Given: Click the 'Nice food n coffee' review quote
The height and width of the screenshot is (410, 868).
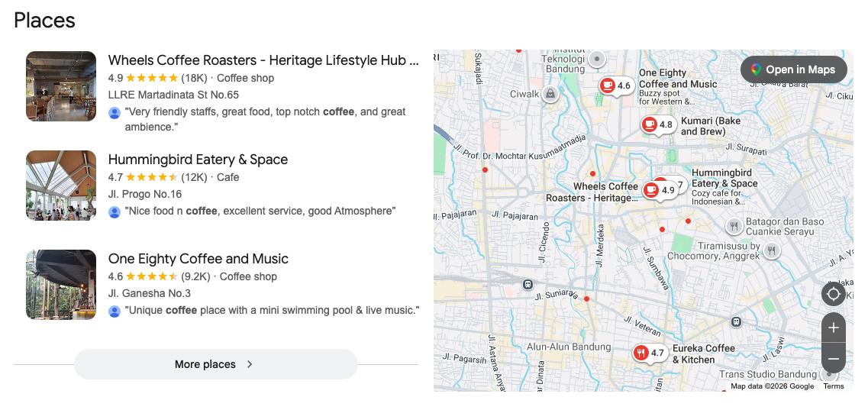Looking at the screenshot, I should [x=260, y=211].
